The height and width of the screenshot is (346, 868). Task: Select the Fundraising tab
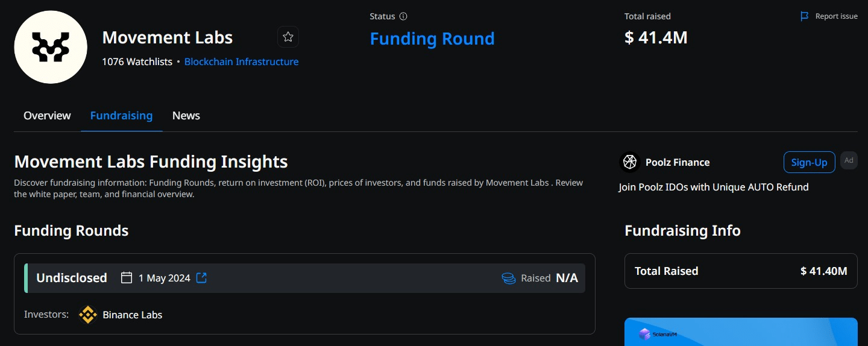point(121,116)
